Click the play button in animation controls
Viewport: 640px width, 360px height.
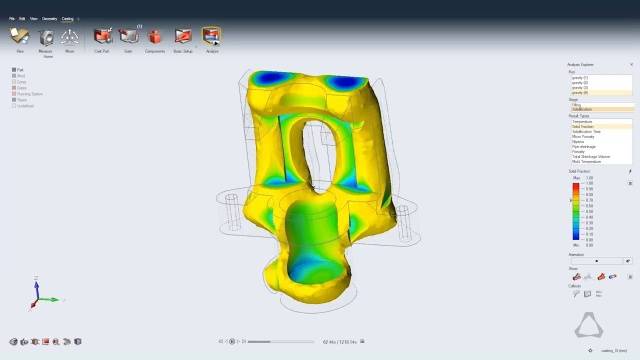[x=232, y=342]
